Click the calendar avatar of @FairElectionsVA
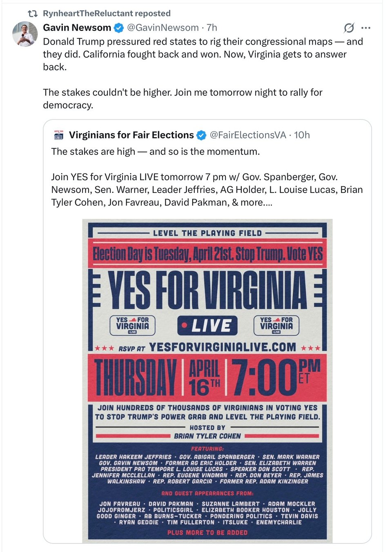The width and height of the screenshot is (392, 552). (x=58, y=135)
